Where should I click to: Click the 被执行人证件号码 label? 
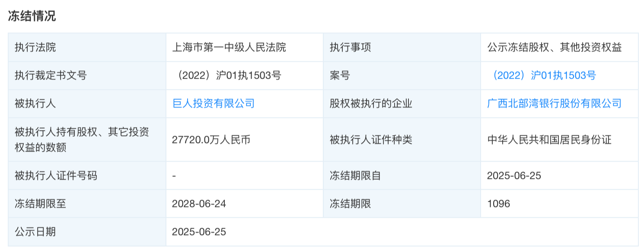(56, 175)
